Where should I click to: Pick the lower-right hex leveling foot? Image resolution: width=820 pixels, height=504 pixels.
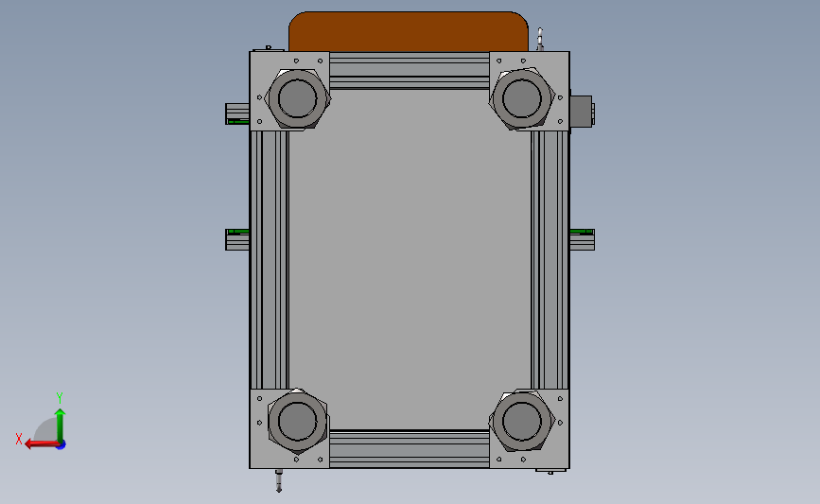(x=522, y=421)
